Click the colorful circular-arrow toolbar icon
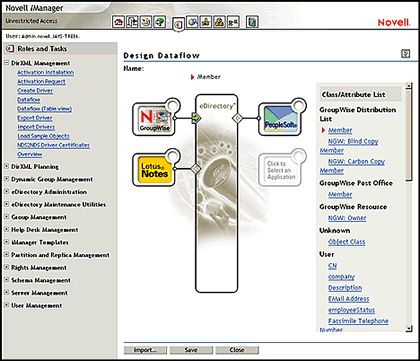The image size is (420, 361). pyautogui.click(x=146, y=22)
